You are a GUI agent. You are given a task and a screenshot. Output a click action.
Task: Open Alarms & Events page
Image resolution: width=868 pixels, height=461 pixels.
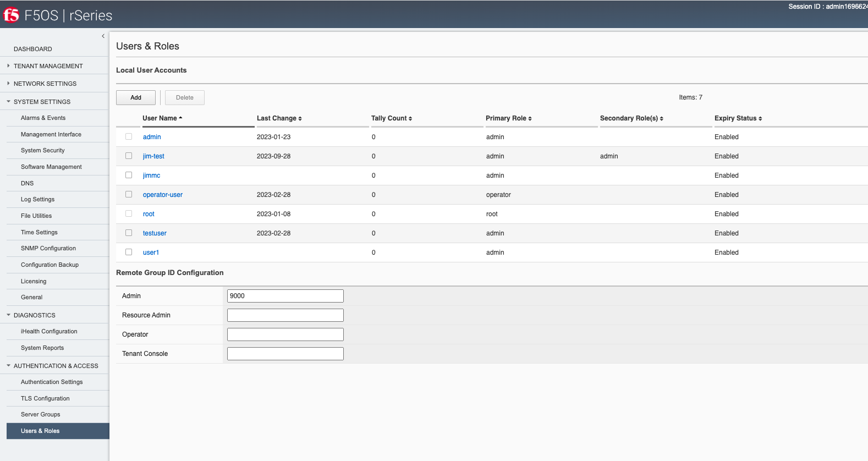(43, 118)
